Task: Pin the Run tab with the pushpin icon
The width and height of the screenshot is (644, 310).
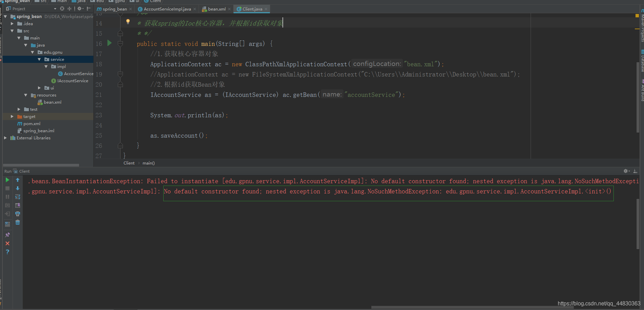Action: tap(7, 235)
